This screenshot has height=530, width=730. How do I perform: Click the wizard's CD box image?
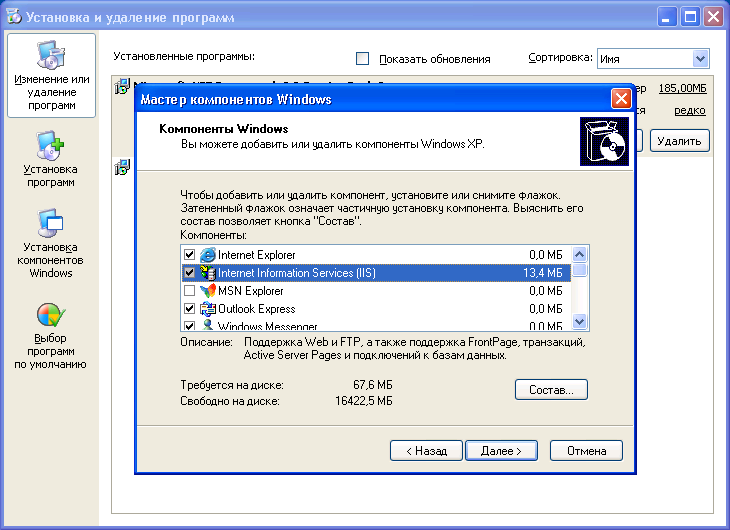[x=604, y=141]
